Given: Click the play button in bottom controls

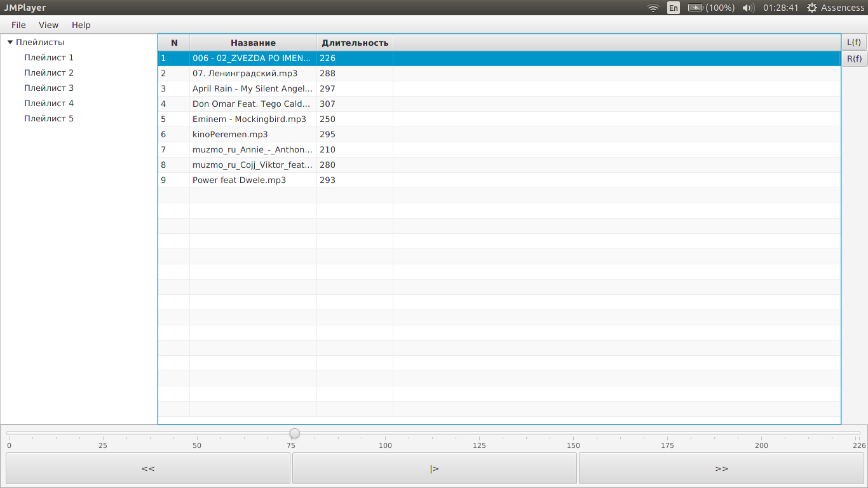Looking at the screenshot, I should pyautogui.click(x=434, y=469).
